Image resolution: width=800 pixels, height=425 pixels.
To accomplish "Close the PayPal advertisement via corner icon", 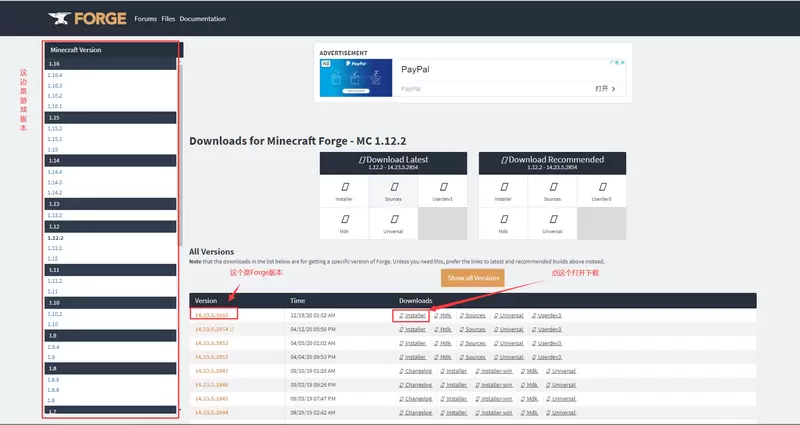I will pyautogui.click(x=622, y=62).
